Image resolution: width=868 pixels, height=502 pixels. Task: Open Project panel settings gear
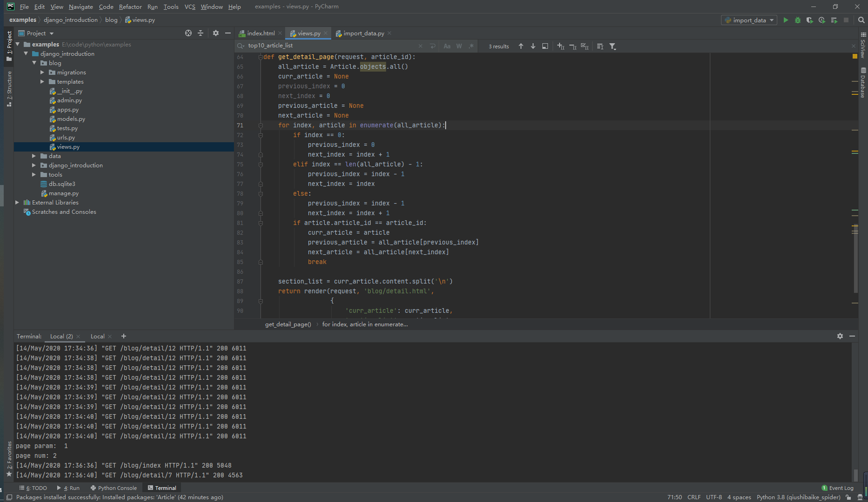point(216,33)
